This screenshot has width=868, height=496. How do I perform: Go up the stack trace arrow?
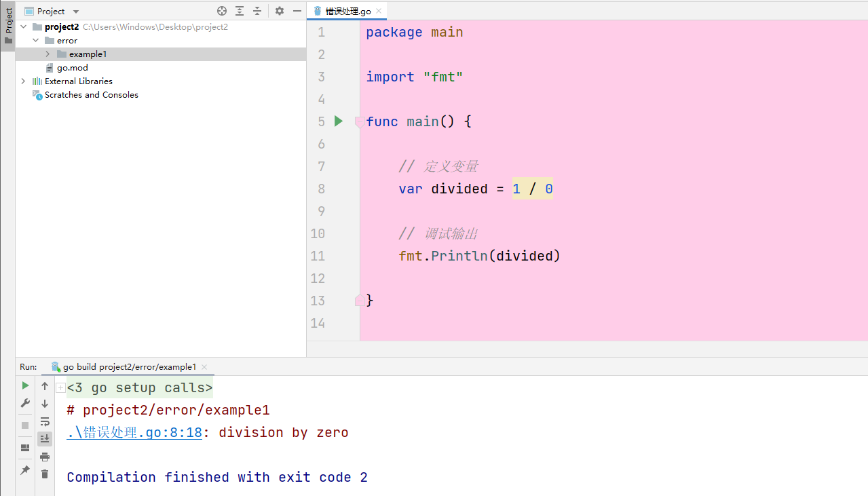pos(45,386)
